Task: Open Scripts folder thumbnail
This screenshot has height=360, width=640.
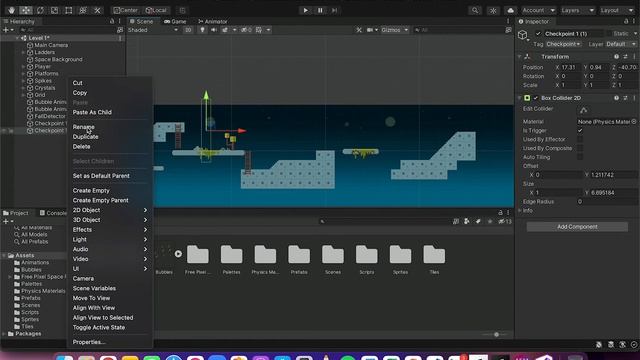Action: click(x=367, y=260)
